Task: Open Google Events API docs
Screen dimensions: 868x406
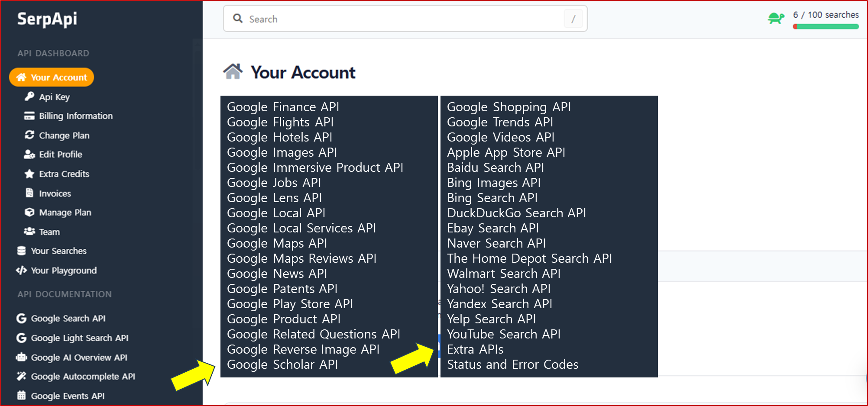Action: 68,396
